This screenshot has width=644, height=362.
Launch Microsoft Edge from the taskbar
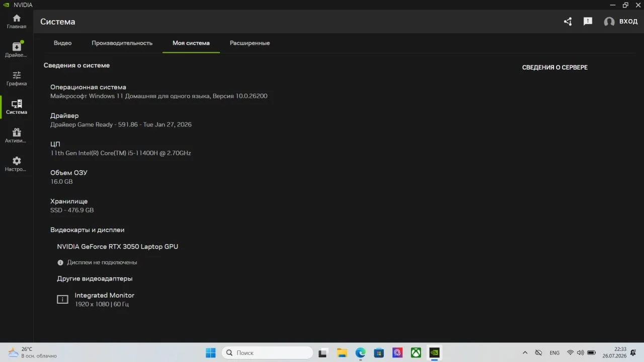pyautogui.click(x=361, y=353)
